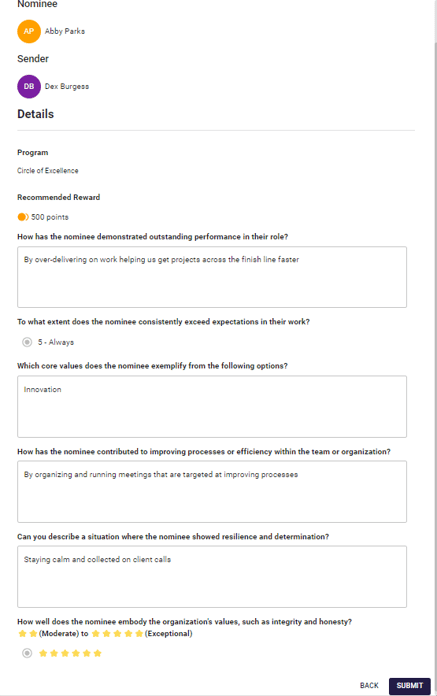The width and height of the screenshot is (437, 696).
Task: Click the last star in rating row
Action: tap(98, 653)
